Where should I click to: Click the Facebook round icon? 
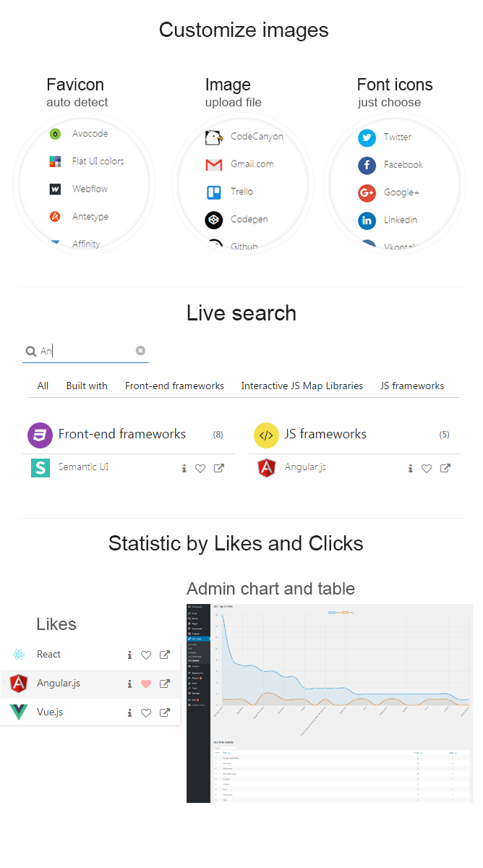click(367, 165)
